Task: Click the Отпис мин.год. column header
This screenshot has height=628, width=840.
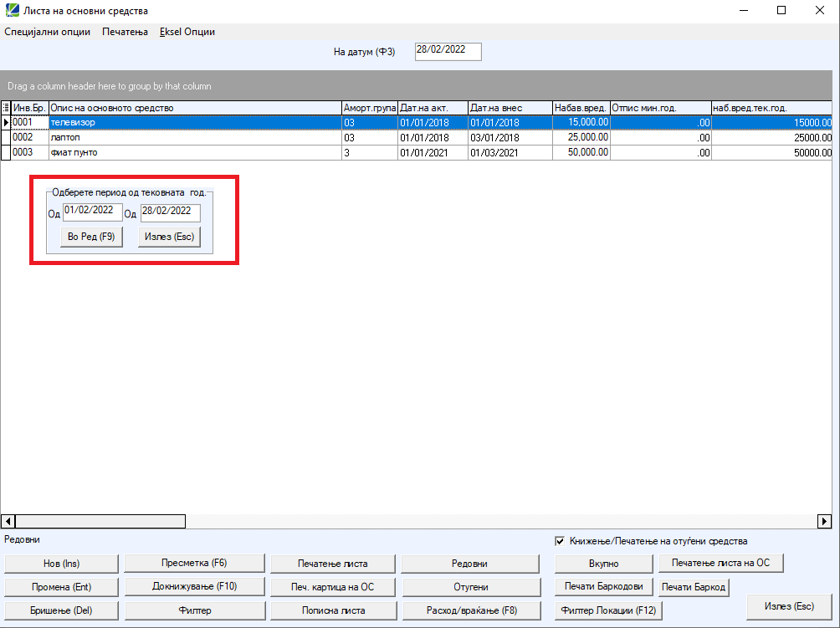Action: coord(660,108)
